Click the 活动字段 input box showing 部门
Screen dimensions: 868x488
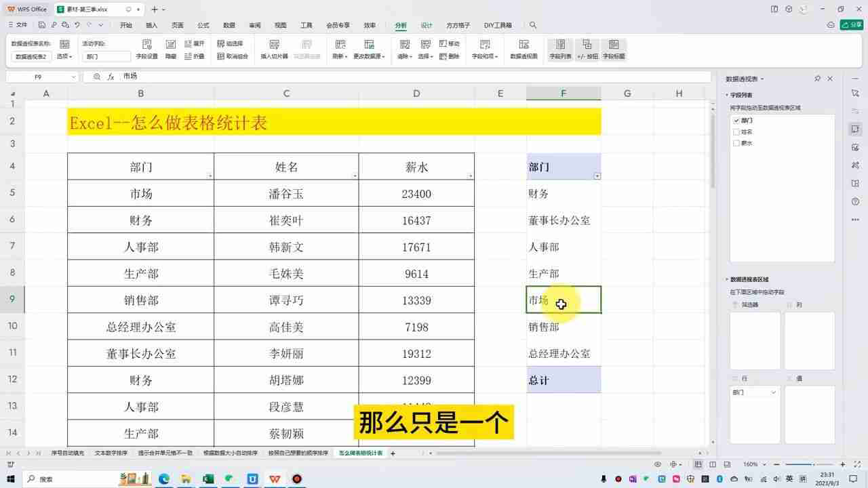pos(106,57)
